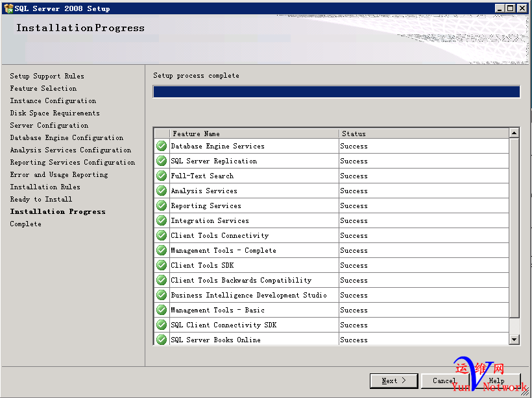
Task: Click the Installation Progress page heading
Action: point(80,28)
